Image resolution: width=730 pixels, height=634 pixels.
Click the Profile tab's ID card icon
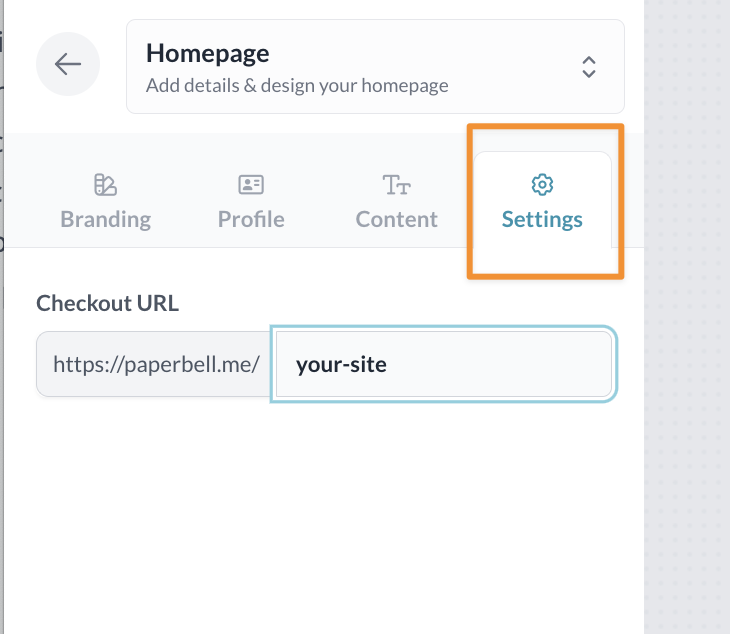click(251, 185)
